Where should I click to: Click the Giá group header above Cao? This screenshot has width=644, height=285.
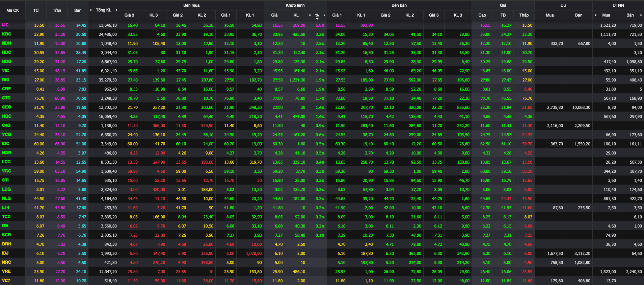pyautogui.click(x=503, y=5)
